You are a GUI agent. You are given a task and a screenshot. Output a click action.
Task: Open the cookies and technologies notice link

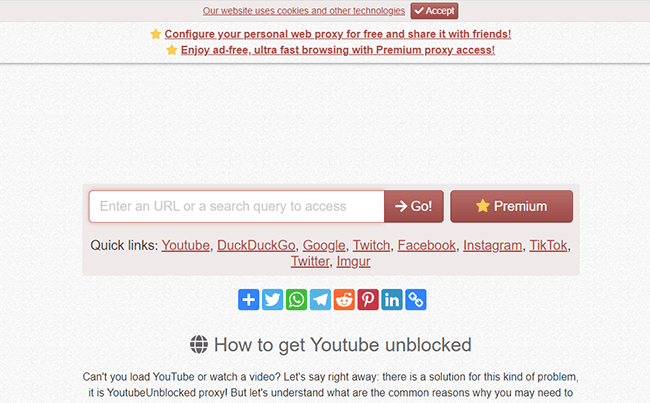304,11
